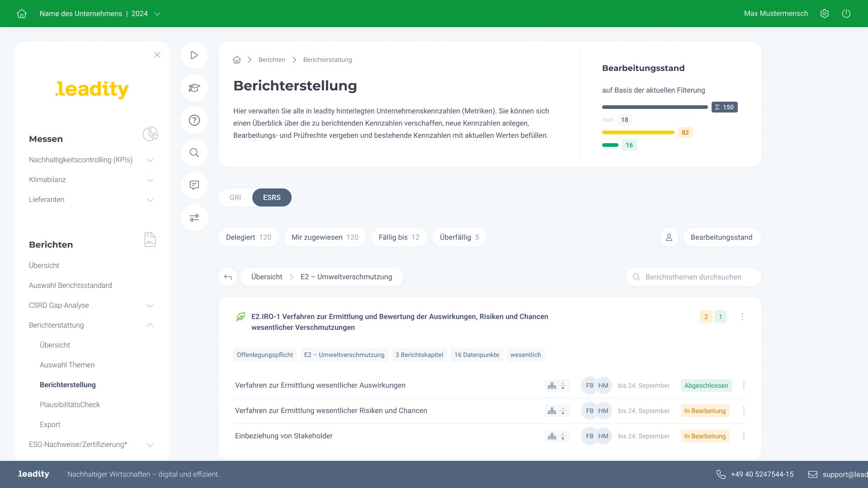Viewport: 868px width, 488px height.
Task: Open the settings gear in the top bar
Action: point(825,14)
